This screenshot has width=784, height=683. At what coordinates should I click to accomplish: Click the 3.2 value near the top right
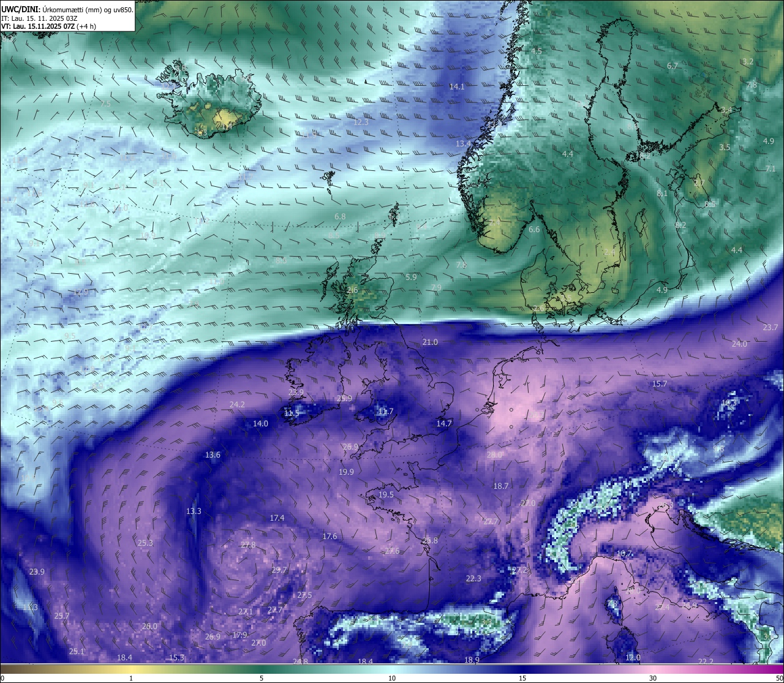point(748,61)
